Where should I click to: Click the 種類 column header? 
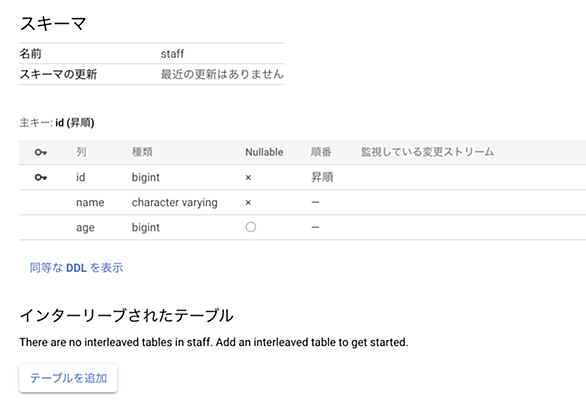pos(142,152)
